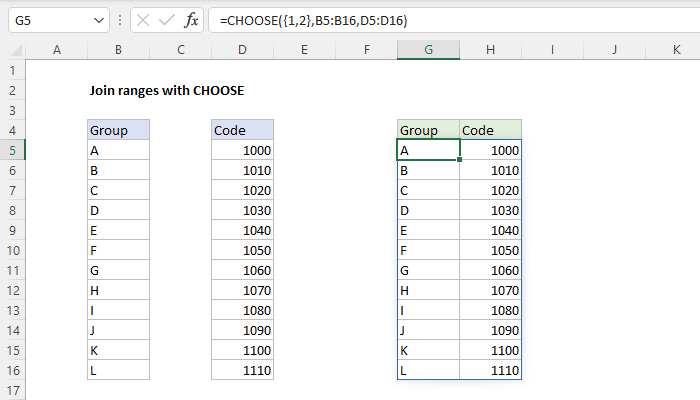The image size is (700, 400).
Task: Click the Code header cell in column D
Action: coord(242,130)
